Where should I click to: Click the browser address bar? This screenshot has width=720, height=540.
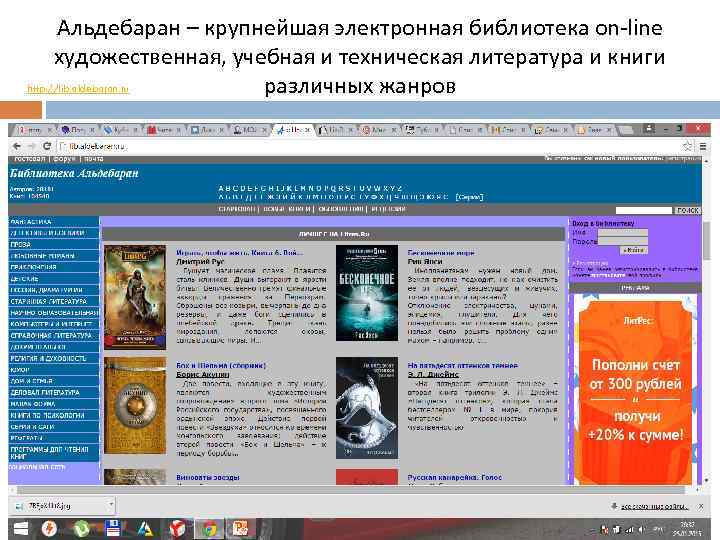pyautogui.click(x=367, y=146)
